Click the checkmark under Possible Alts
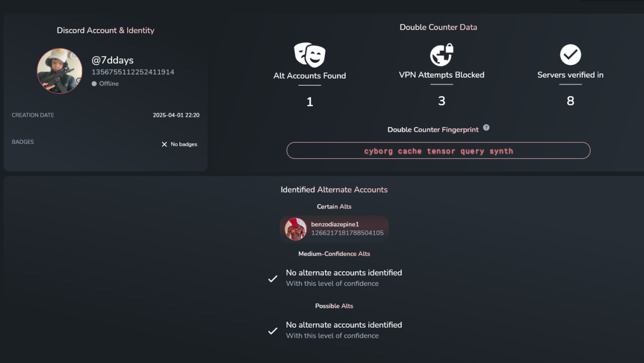This screenshot has height=363, width=644. pyautogui.click(x=273, y=331)
